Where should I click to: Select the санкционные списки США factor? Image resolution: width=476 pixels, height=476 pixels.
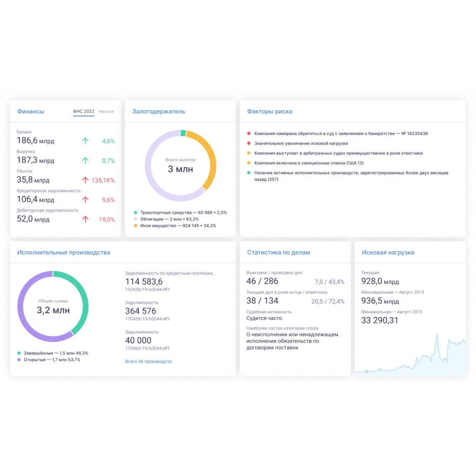click(309, 163)
